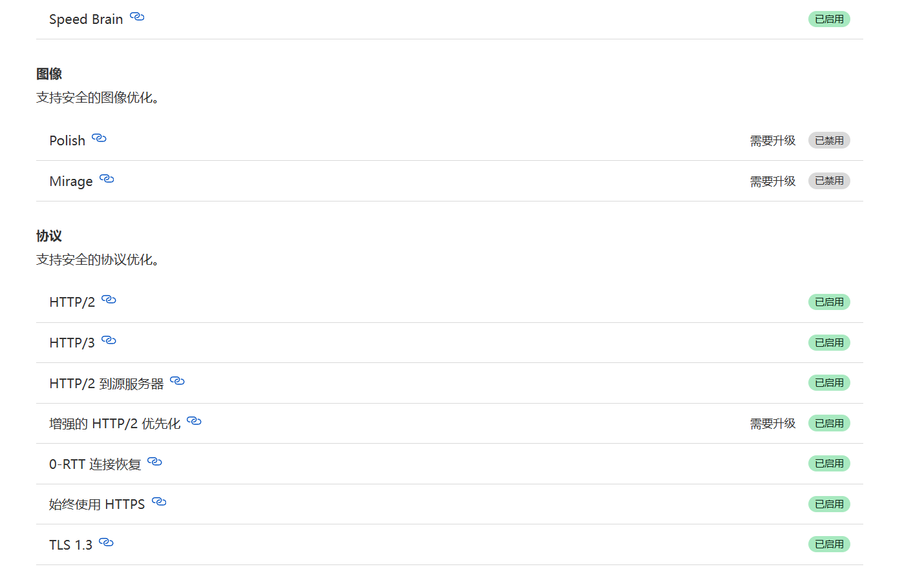This screenshot has height=569, width=924.
Task: Click the anchor link icon beside Polish
Action: point(98,138)
